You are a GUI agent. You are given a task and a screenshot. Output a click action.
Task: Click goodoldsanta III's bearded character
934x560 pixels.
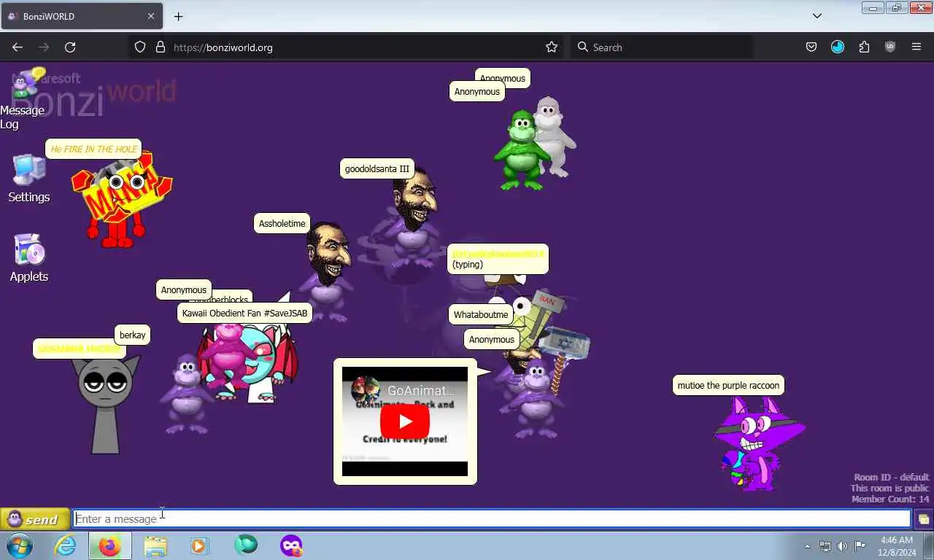(413, 217)
